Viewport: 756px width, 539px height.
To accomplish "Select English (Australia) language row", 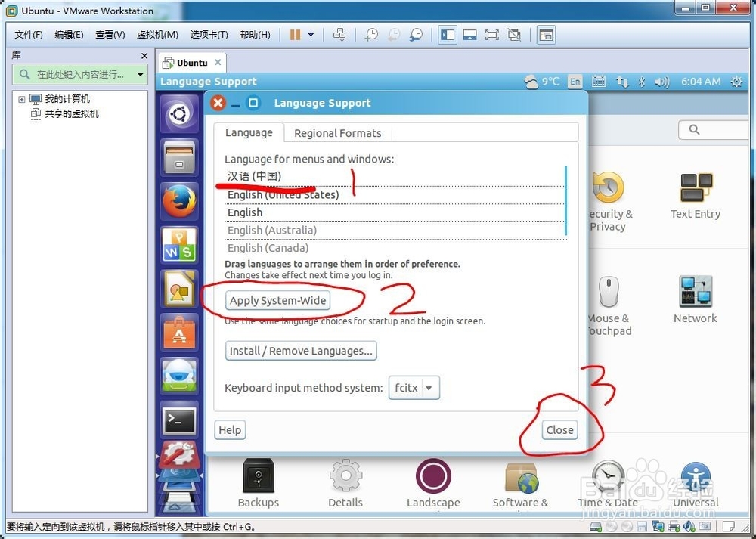I will [x=395, y=231].
